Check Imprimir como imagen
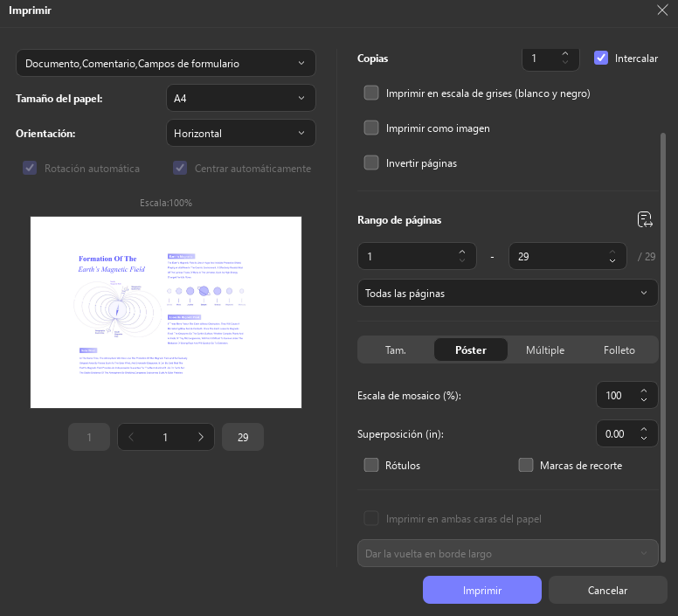Image resolution: width=678 pixels, height=616 pixels. coord(371,128)
